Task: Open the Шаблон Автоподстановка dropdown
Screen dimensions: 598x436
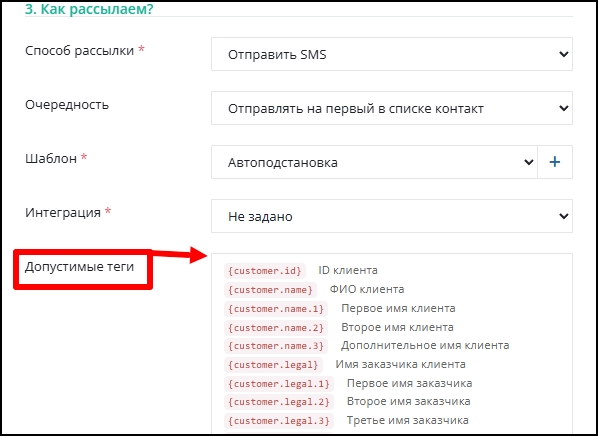Action: click(374, 162)
